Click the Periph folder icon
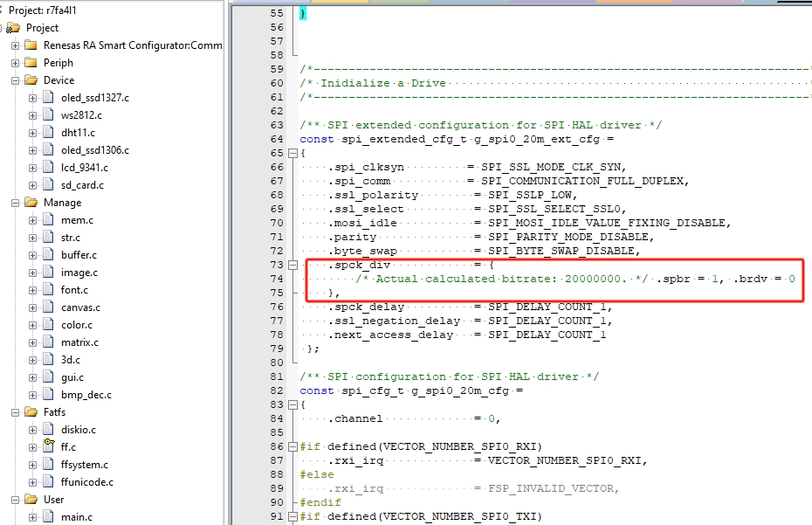The image size is (812, 525). (31, 63)
